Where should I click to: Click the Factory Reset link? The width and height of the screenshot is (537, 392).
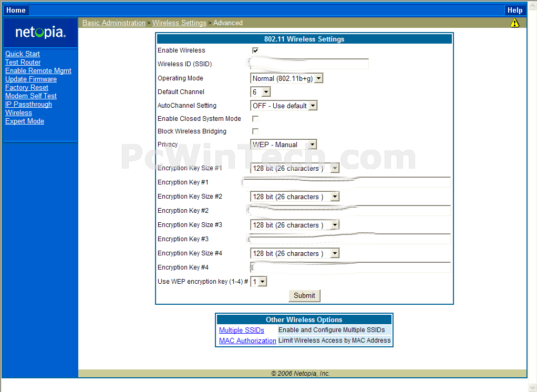click(26, 87)
